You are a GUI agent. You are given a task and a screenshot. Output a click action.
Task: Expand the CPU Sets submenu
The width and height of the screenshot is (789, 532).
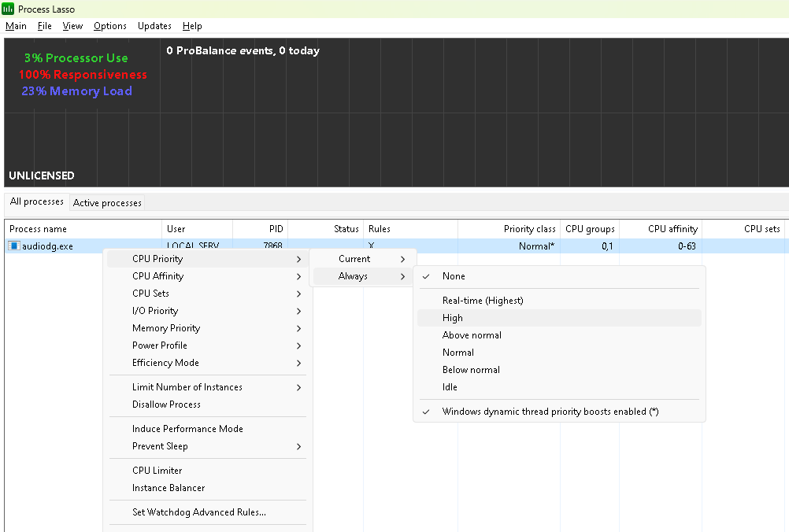pos(208,294)
